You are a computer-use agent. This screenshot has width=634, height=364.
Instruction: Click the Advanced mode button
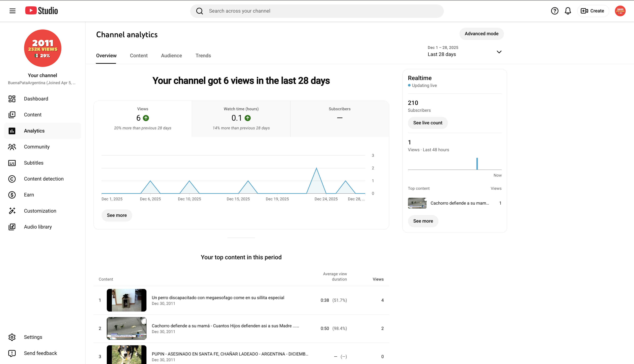point(481,34)
